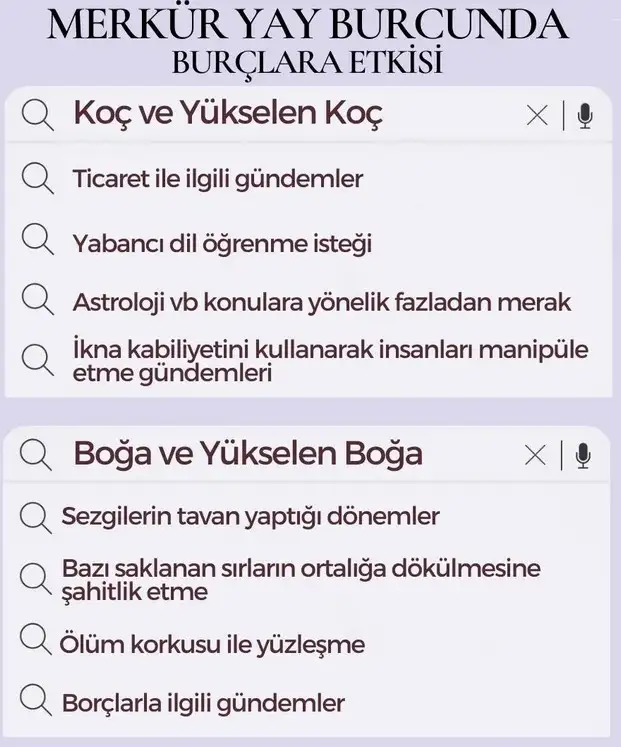Click magnifier beside Ticaret ile ilgili gündemler
Image resolution: width=621 pixels, height=747 pixels.
point(38,179)
